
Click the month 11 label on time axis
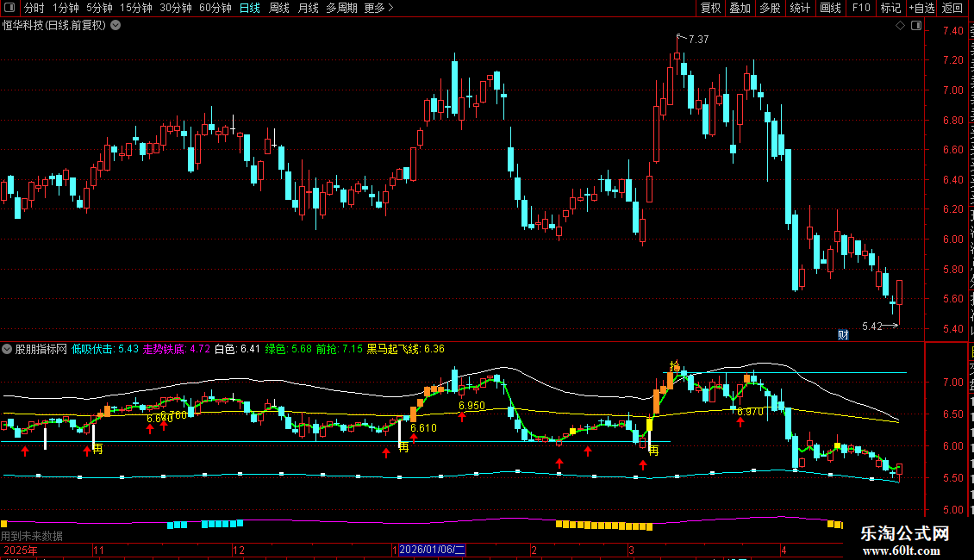98,550
